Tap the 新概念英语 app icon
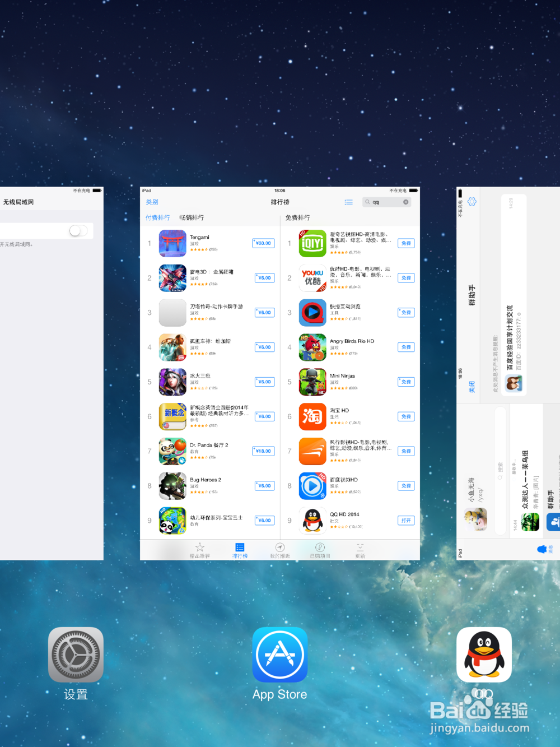Viewport: 560px width, 747px height. (172, 416)
